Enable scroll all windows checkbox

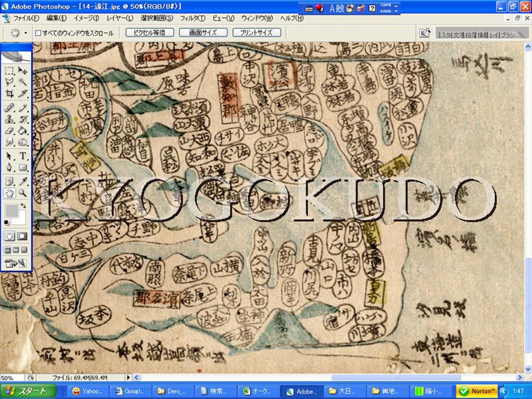click(x=38, y=33)
